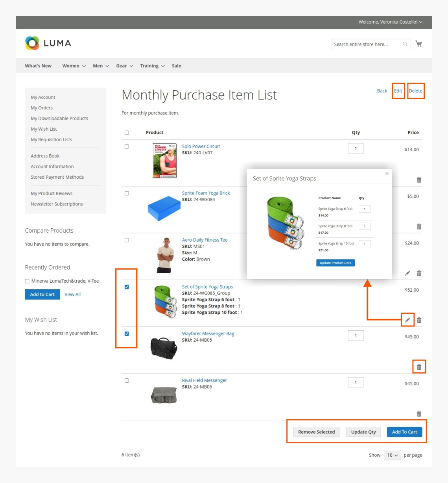
Task: Check the Minerva LumaTech V-Tee checkbox
Action: pyautogui.click(x=27, y=281)
